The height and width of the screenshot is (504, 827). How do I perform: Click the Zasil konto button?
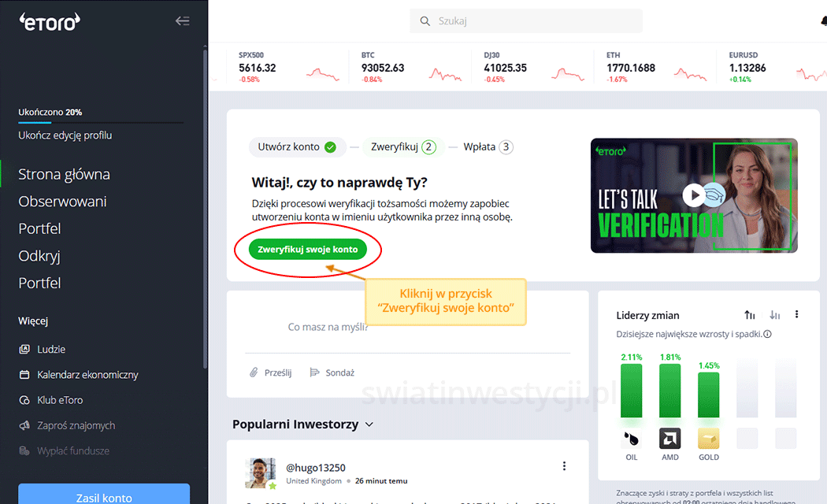click(104, 496)
